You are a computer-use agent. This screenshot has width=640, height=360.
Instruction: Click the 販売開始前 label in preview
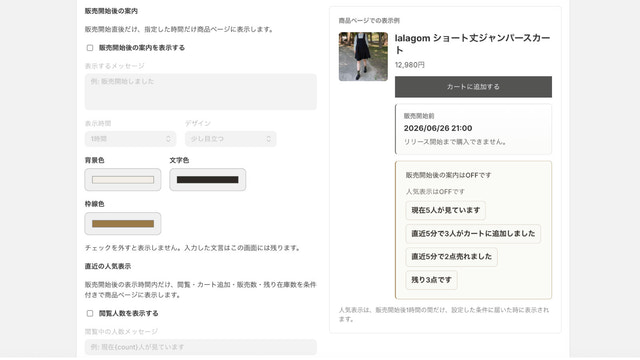tap(419, 116)
